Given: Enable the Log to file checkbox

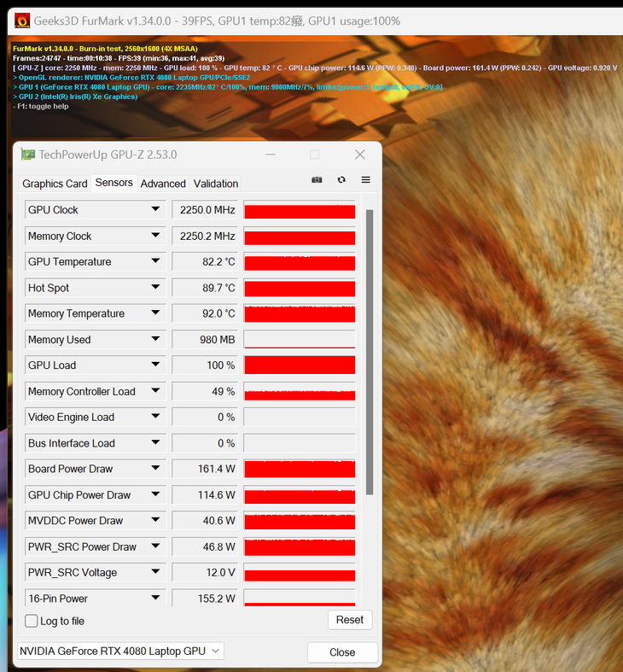Looking at the screenshot, I should pos(32,621).
